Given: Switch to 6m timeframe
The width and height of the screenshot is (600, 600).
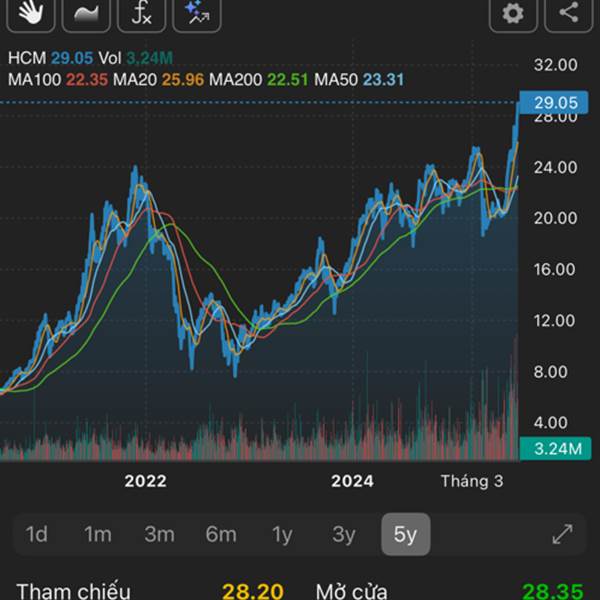Looking at the screenshot, I should [221, 534].
